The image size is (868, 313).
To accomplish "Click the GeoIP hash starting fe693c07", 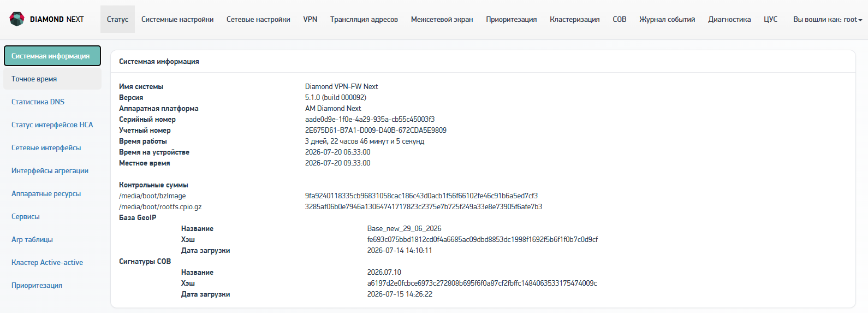I will [x=483, y=239].
